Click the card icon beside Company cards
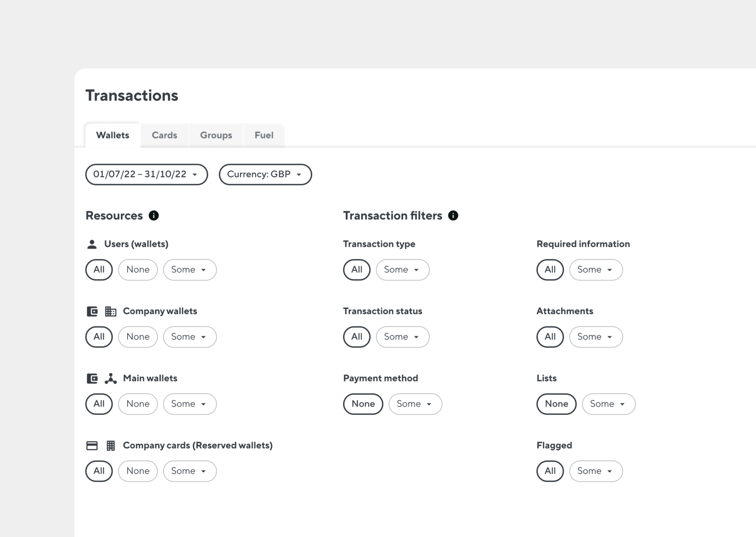756x537 pixels. pyautogui.click(x=92, y=446)
